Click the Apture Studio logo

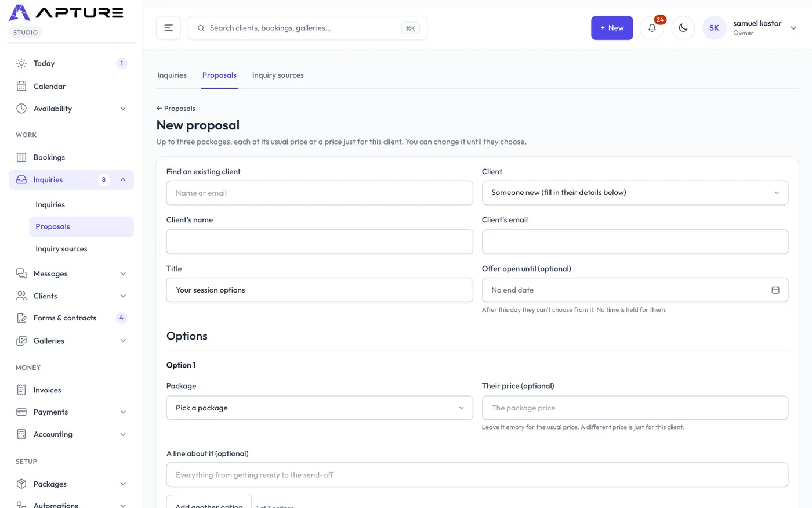point(66,13)
